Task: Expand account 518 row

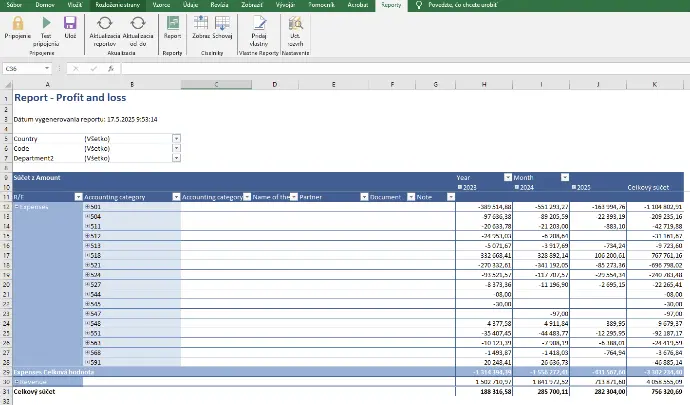Action: 87,255
